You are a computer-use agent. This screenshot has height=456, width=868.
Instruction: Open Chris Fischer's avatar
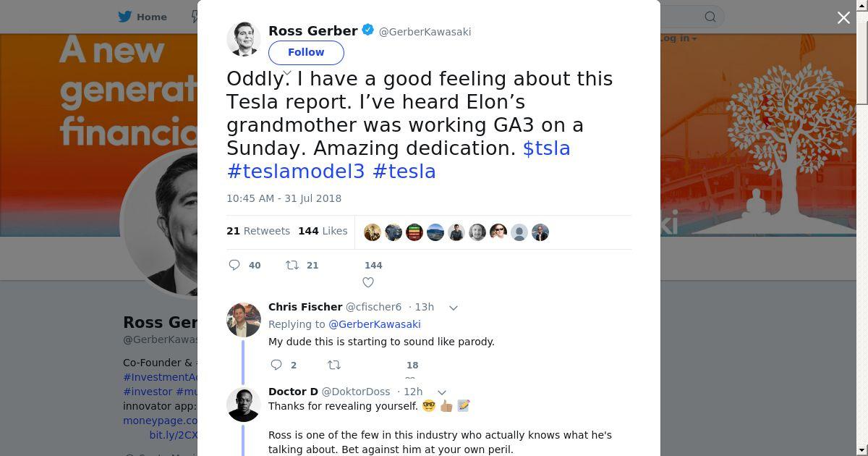pyautogui.click(x=244, y=320)
